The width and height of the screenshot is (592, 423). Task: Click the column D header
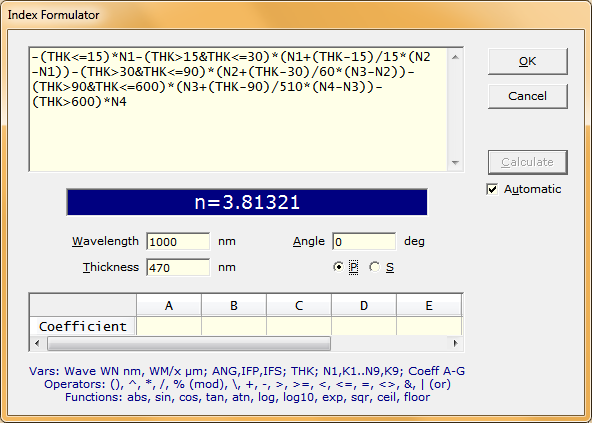[364, 305]
